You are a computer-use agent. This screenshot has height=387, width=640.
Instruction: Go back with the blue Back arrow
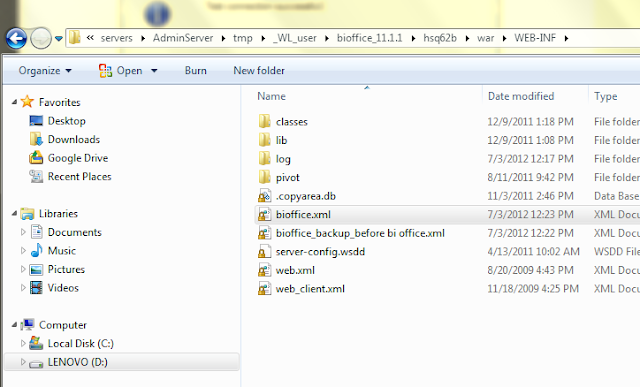pos(16,38)
